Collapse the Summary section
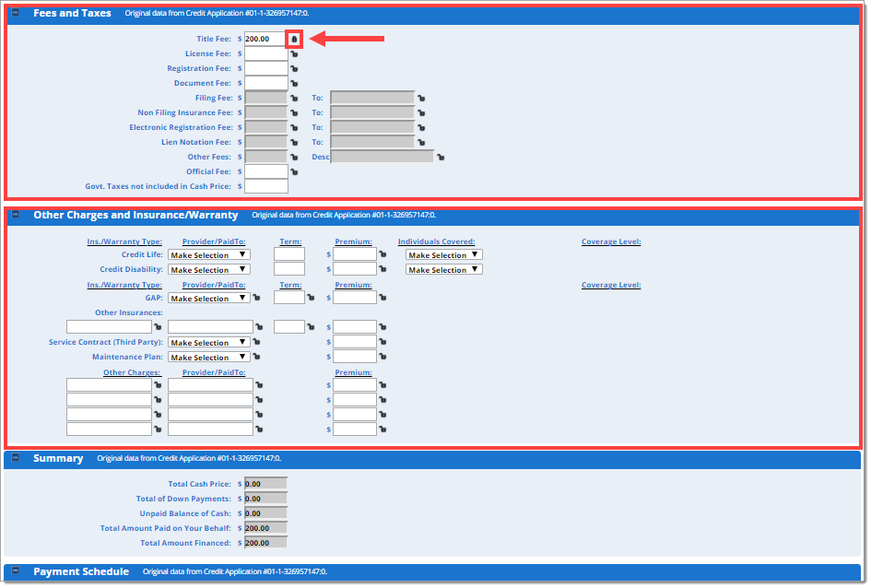This screenshot has height=588, width=871. pos(15,458)
